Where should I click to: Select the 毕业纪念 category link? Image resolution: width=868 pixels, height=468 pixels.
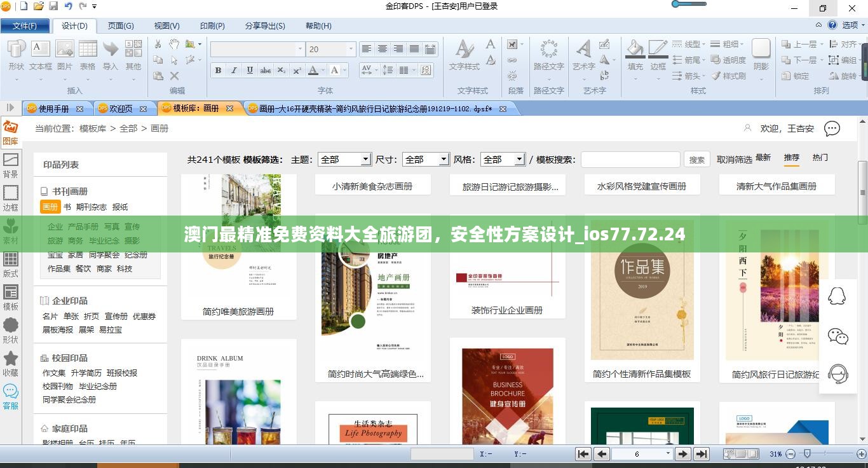(x=104, y=241)
